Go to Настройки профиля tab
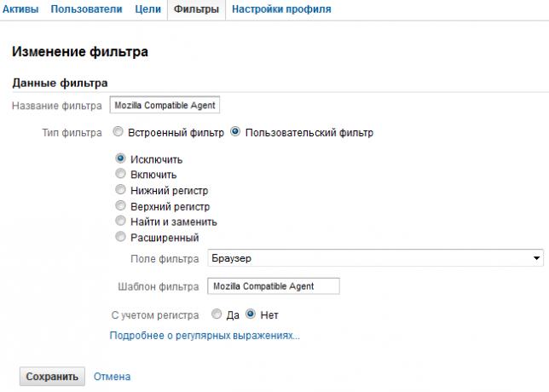Image resolution: width=549 pixels, height=392 pixels. pos(281,9)
